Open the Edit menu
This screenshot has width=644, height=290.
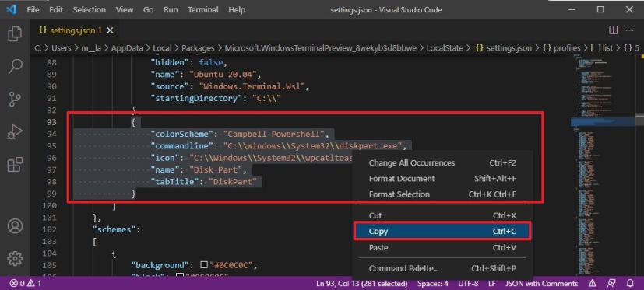(x=56, y=9)
